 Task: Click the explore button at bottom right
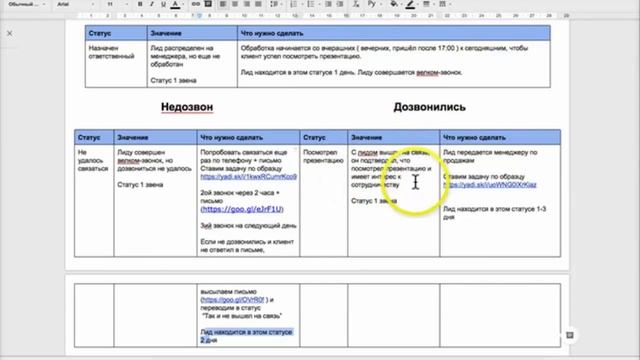(570, 335)
